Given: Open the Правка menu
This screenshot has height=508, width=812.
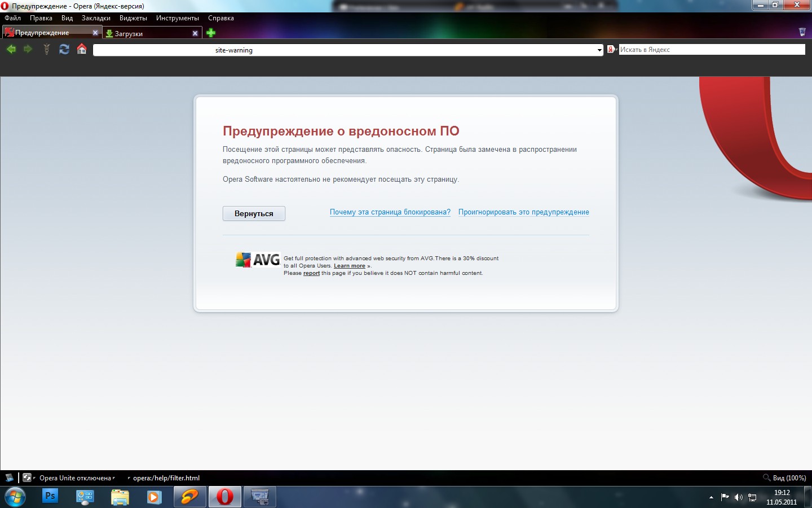Looking at the screenshot, I should click(x=41, y=18).
